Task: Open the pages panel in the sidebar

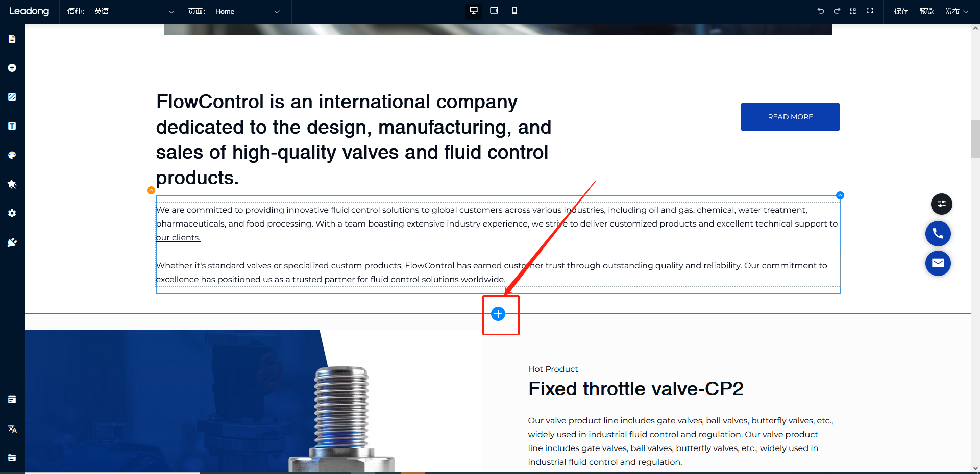Action: [x=12, y=39]
